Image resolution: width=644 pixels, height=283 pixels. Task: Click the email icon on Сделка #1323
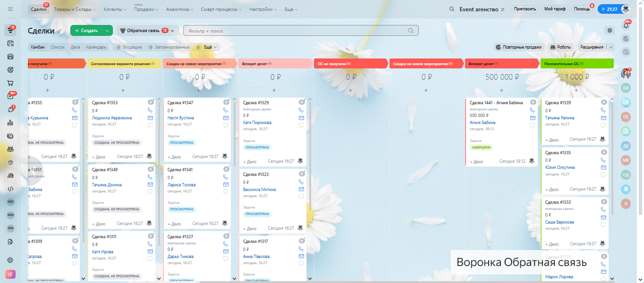click(x=301, y=190)
